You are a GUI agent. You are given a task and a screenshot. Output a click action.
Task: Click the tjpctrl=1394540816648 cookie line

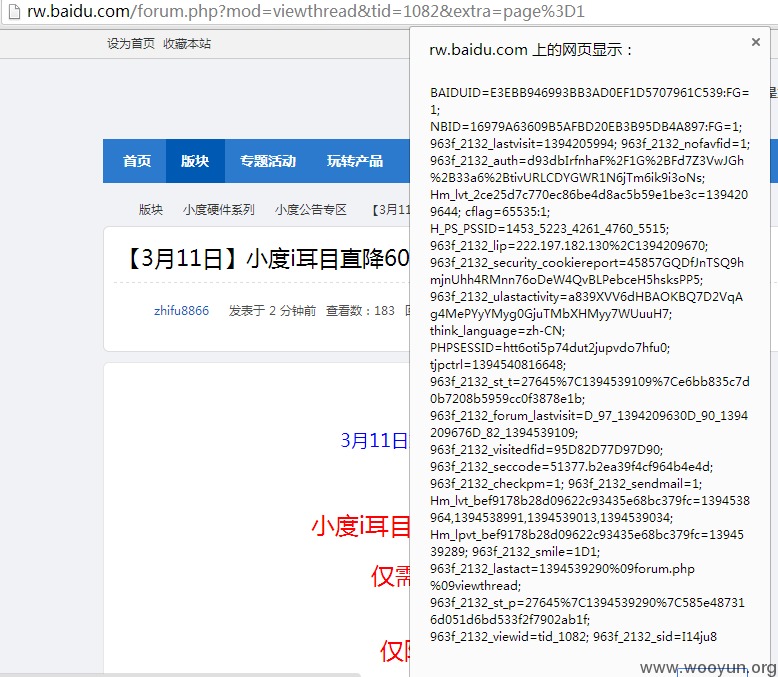pyautogui.click(x=498, y=364)
